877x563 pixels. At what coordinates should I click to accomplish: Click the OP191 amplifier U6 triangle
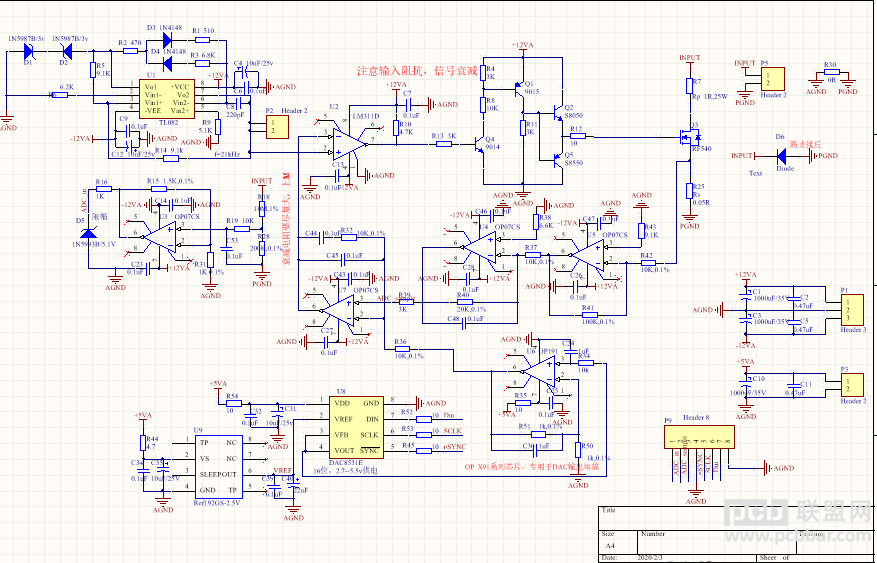540,371
